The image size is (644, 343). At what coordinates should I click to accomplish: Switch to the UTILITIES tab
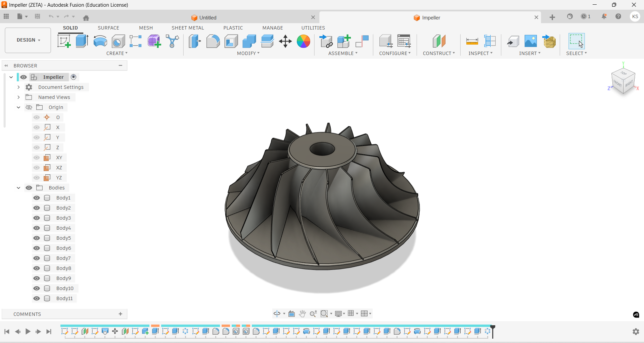[313, 28]
